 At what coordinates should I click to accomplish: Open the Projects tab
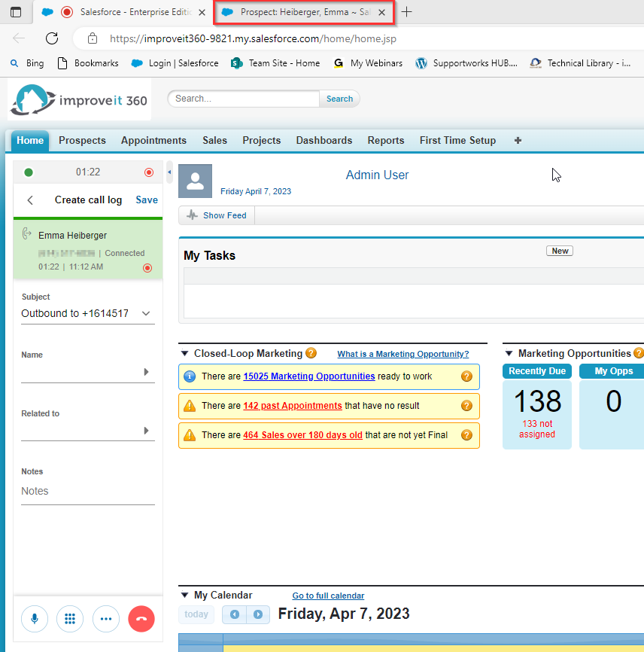click(262, 141)
